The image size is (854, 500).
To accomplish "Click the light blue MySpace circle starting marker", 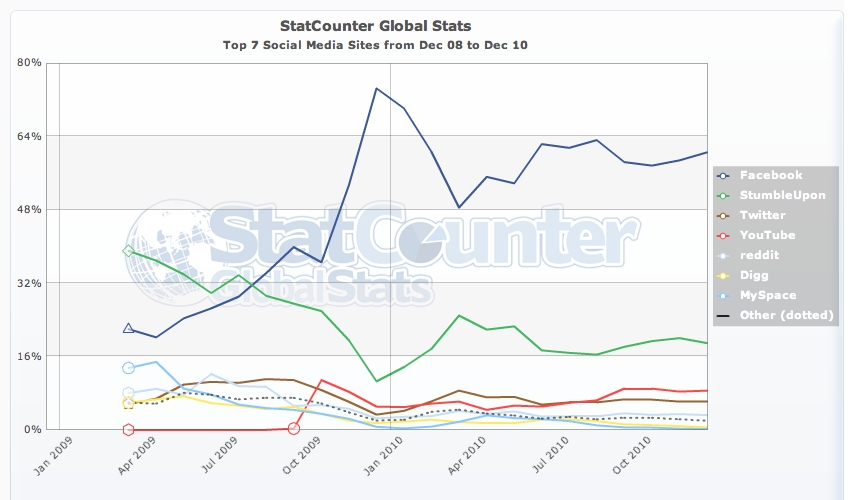I will pyautogui.click(x=128, y=368).
